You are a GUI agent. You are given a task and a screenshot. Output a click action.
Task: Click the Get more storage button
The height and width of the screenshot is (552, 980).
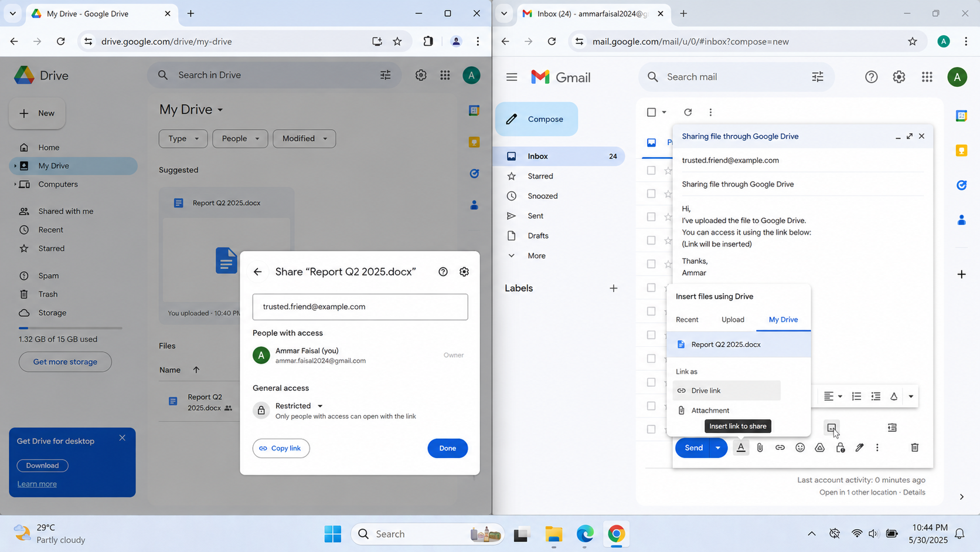click(x=65, y=362)
